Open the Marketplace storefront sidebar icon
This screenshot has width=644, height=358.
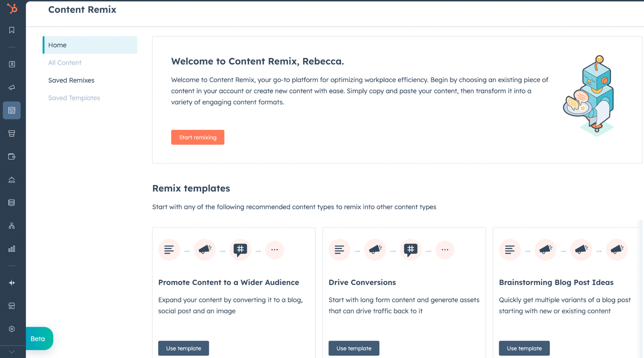(12, 306)
